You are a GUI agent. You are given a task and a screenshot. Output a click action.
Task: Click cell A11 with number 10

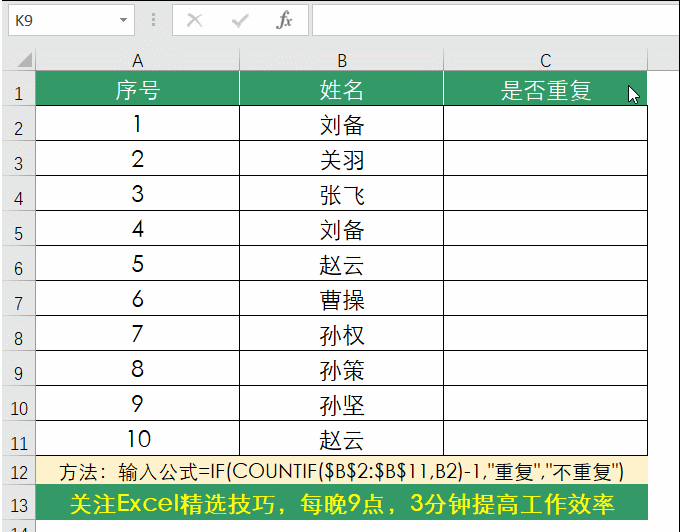tap(137, 439)
